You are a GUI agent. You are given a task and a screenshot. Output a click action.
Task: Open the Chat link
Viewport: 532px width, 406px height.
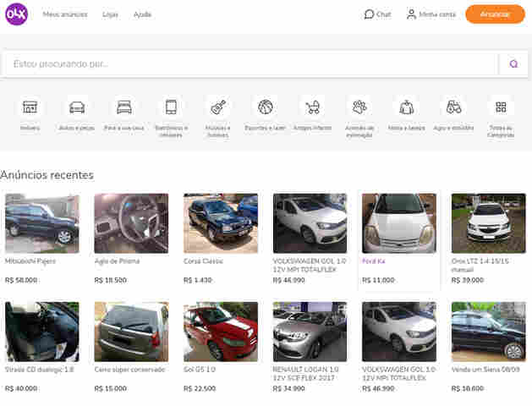tap(377, 14)
